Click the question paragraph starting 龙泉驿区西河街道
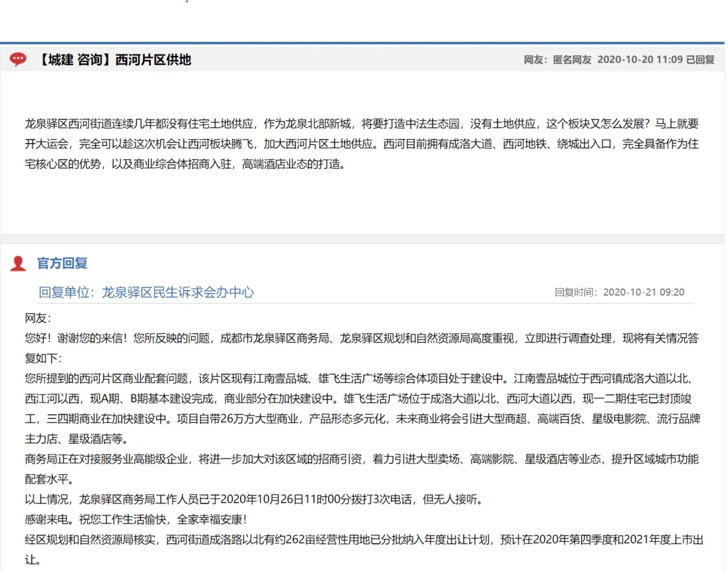This screenshot has width=728, height=572. [362, 144]
